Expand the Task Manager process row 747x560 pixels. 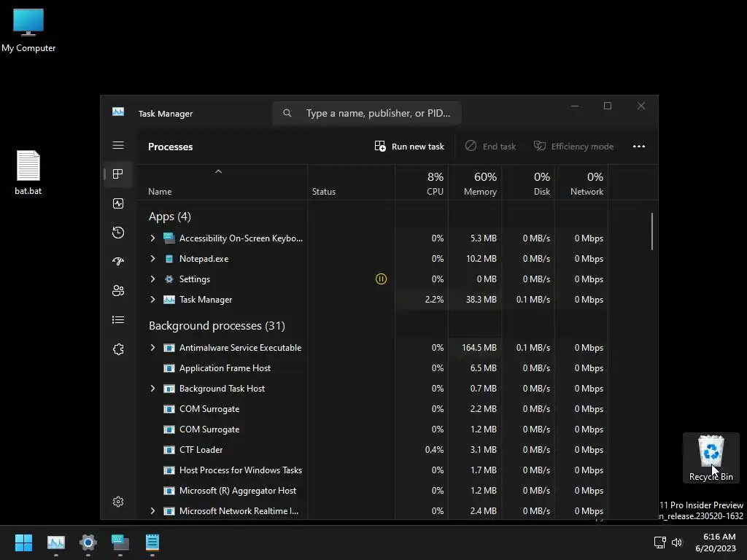point(152,300)
